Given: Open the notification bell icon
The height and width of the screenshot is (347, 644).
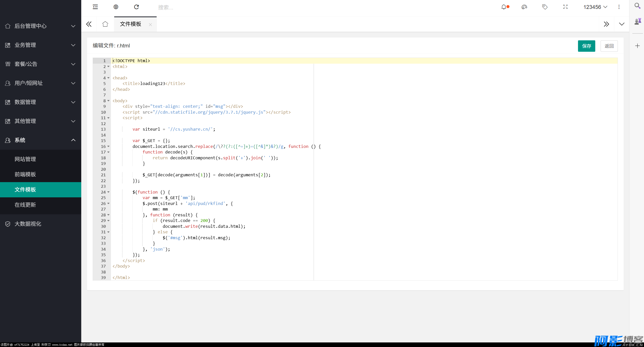Looking at the screenshot, I should 504,7.
